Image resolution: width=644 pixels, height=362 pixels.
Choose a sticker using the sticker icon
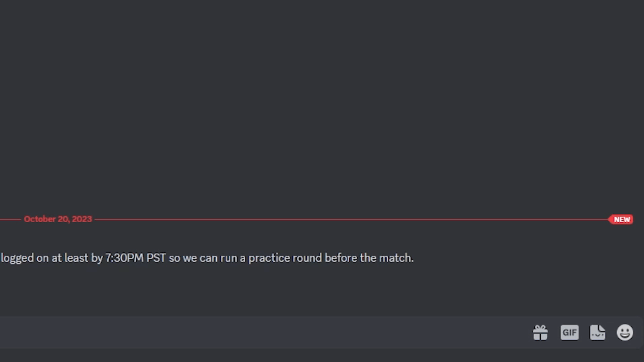(x=598, y=332)
